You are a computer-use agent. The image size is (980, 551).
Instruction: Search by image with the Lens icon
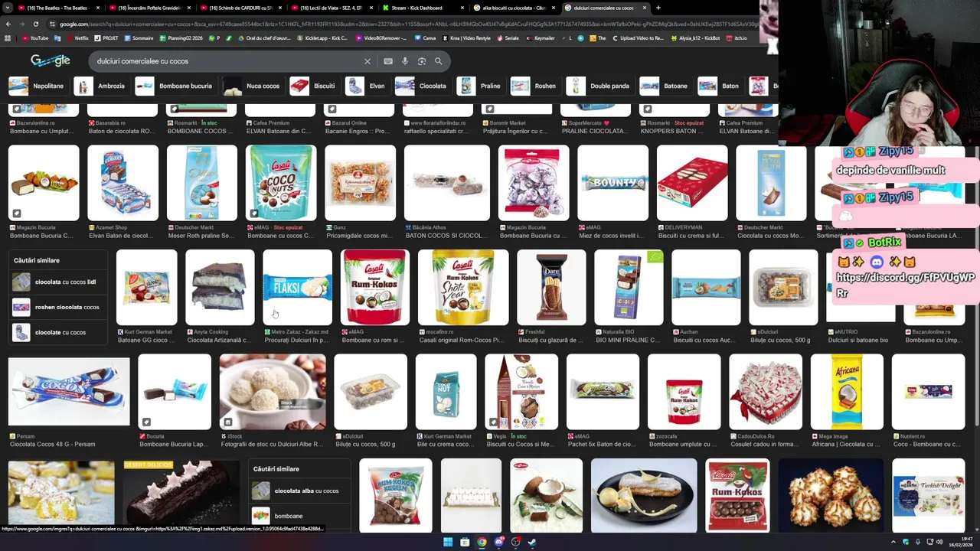(422, 61)
